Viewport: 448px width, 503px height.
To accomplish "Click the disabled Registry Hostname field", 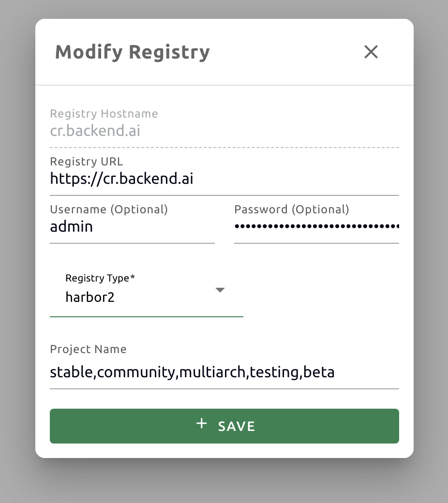I will [x=224, y=130].
